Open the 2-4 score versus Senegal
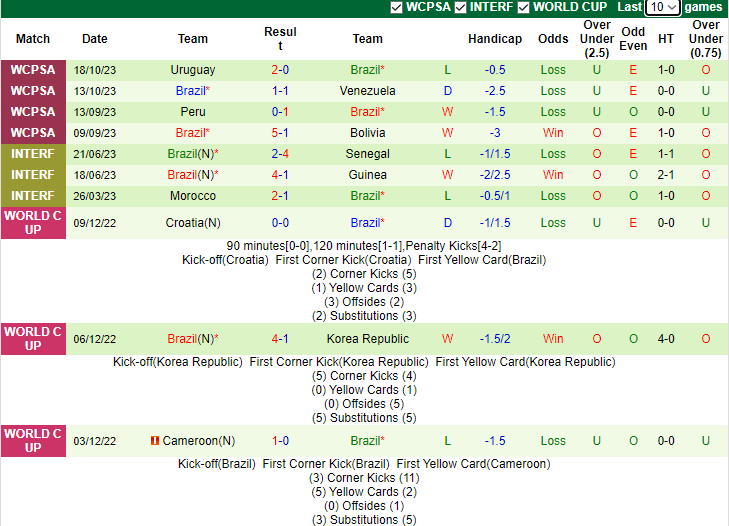Viewport: 729px width, 526px height. coord(280,154)
